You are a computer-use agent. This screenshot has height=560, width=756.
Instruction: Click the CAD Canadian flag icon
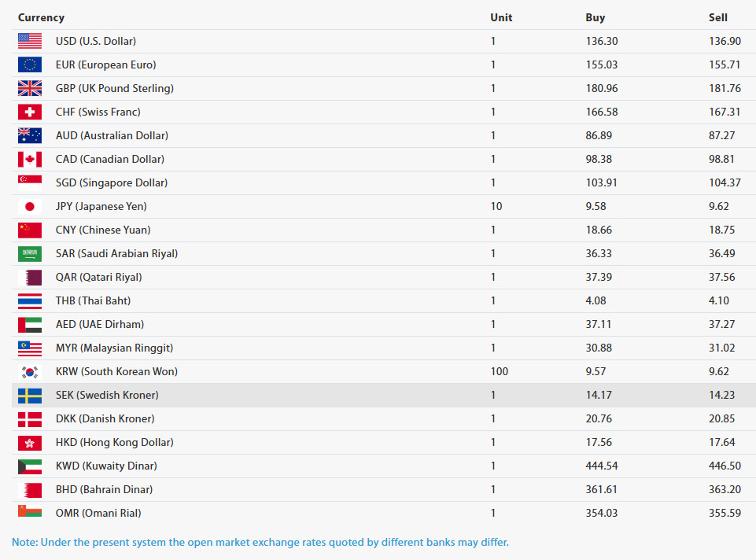pyautogui.click(x=29, y=159)
